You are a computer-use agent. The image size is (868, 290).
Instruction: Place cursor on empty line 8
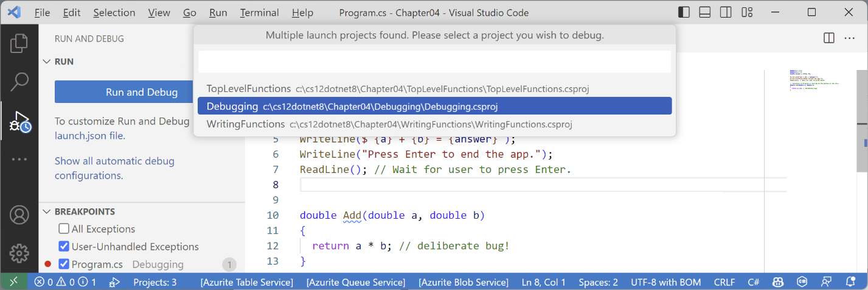coord(543,185)
